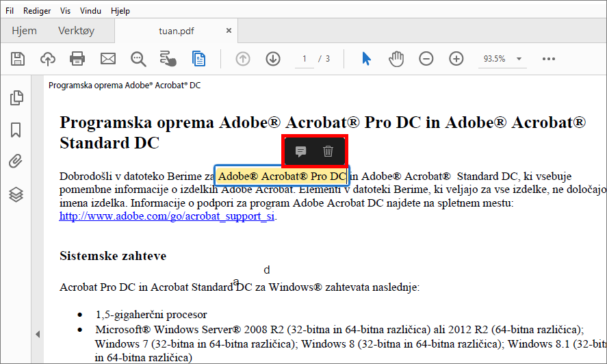Screen dimensions: 607x364
Task: Switch to the Hjem tab
Action: pyautogui.click(x=25, y=31)
